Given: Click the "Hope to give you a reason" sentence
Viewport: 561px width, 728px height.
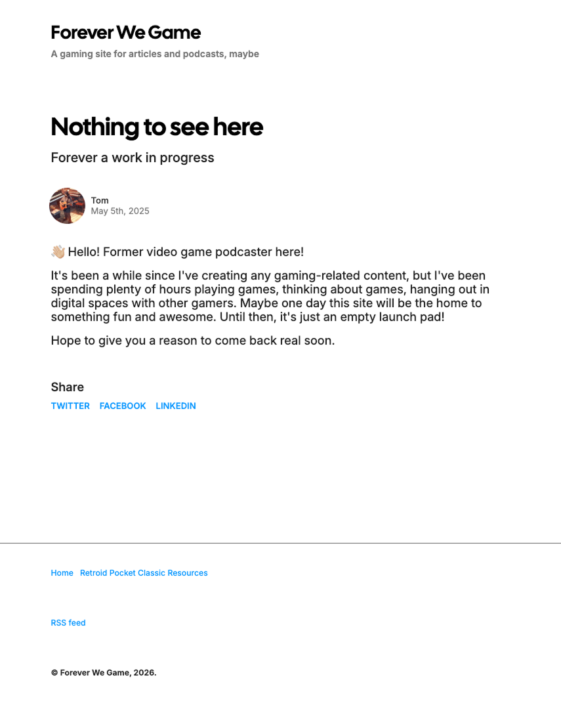Looking at the screenshot, I should pos(193,341).
